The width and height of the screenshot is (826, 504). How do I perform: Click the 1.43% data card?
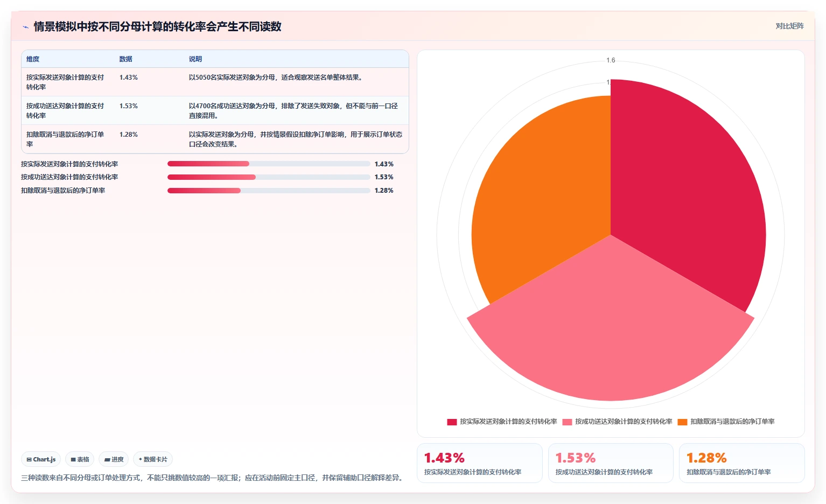(479, 463)
